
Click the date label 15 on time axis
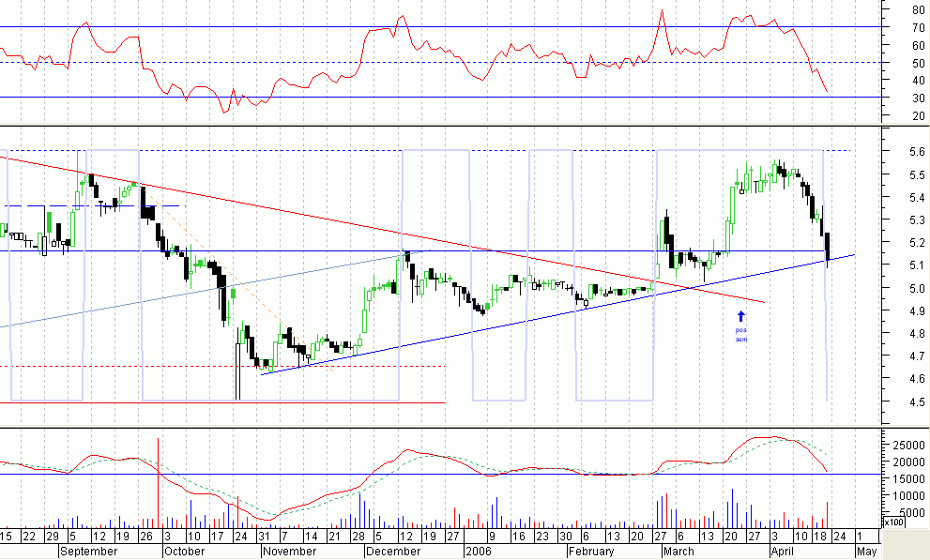click(6, 537)
